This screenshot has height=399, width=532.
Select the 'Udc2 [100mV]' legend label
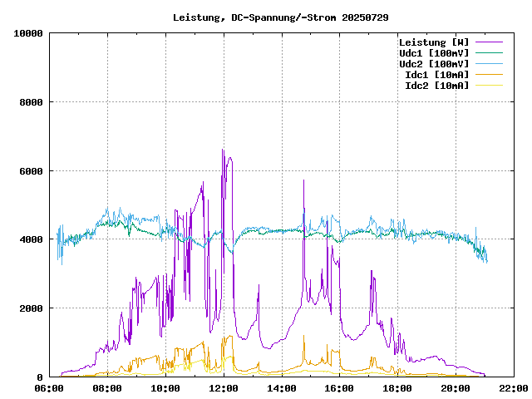[433, 64]
